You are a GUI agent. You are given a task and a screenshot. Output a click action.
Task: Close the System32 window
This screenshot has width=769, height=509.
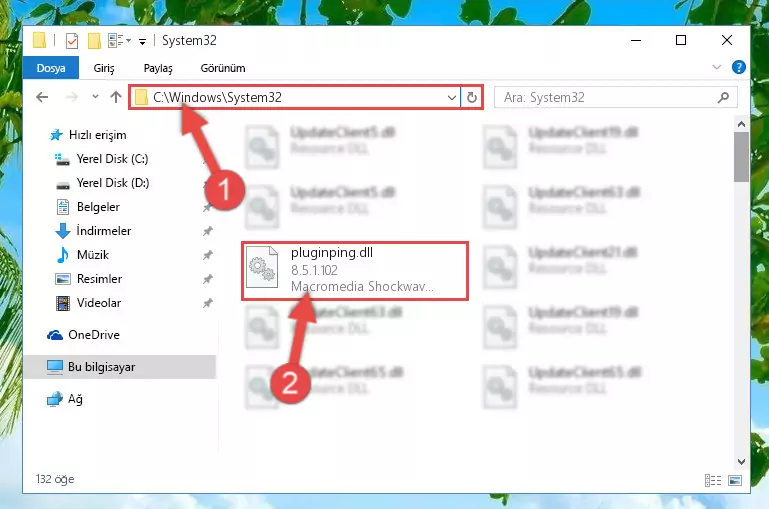(x=727, y=40)
